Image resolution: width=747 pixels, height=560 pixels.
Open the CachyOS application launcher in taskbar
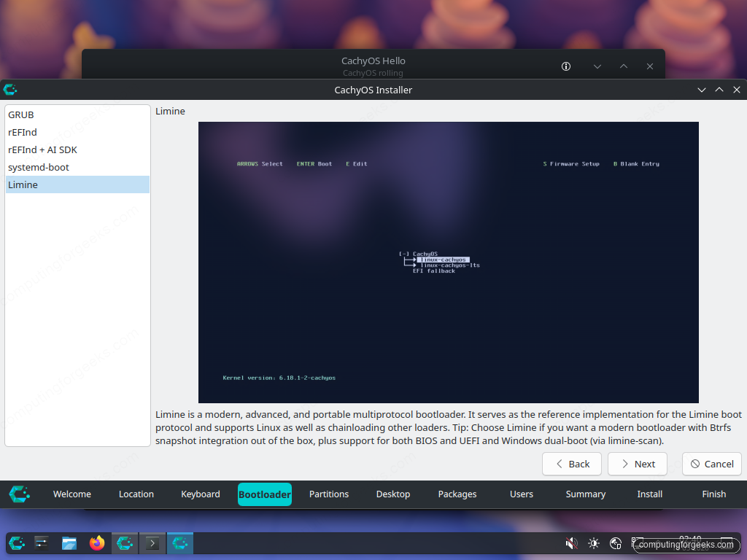17,542
